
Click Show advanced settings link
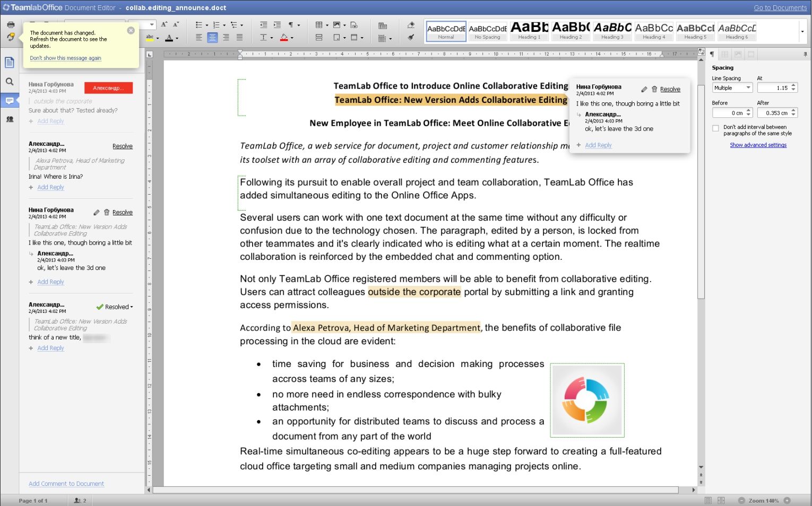click(758, 145)
